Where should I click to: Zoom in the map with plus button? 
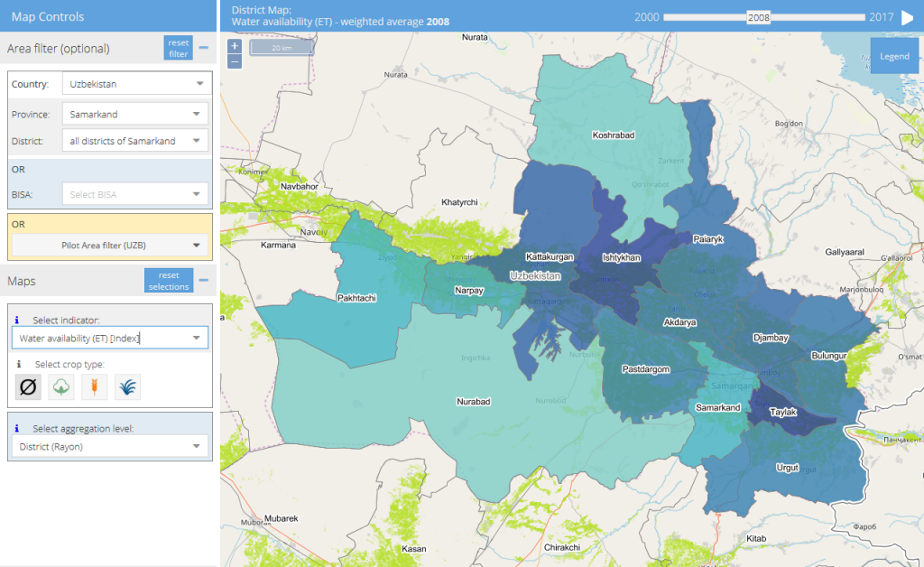pos(235,47)
